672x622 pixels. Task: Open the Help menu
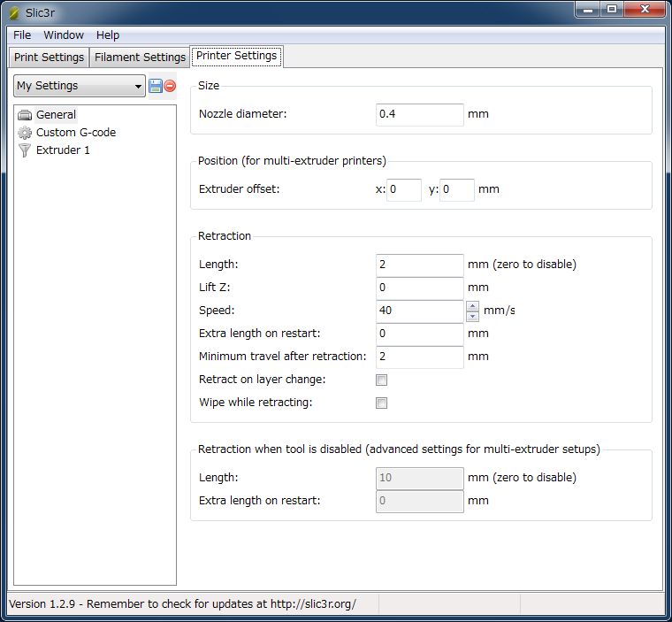[108, 35]
